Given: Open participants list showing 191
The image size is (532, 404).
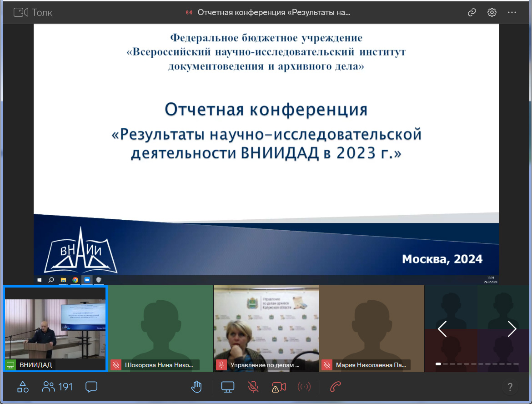Looking at the screenshot, I should click(x=57, y=387).
